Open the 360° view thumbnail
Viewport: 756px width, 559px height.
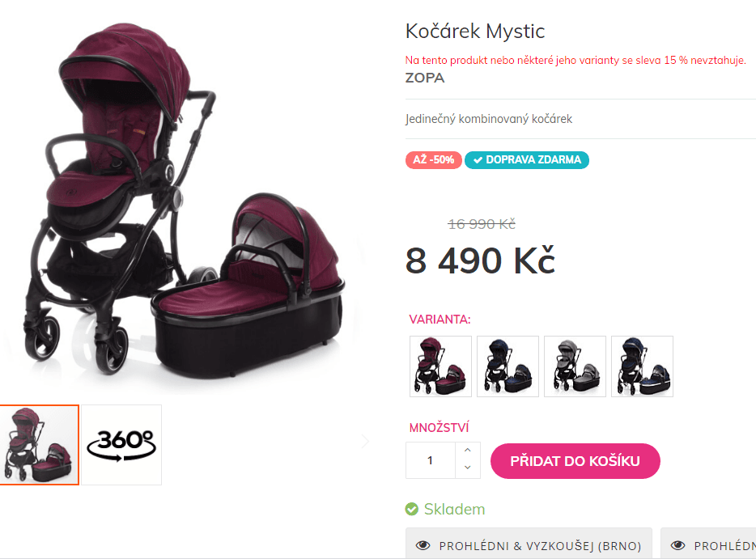tap(121, 445)
